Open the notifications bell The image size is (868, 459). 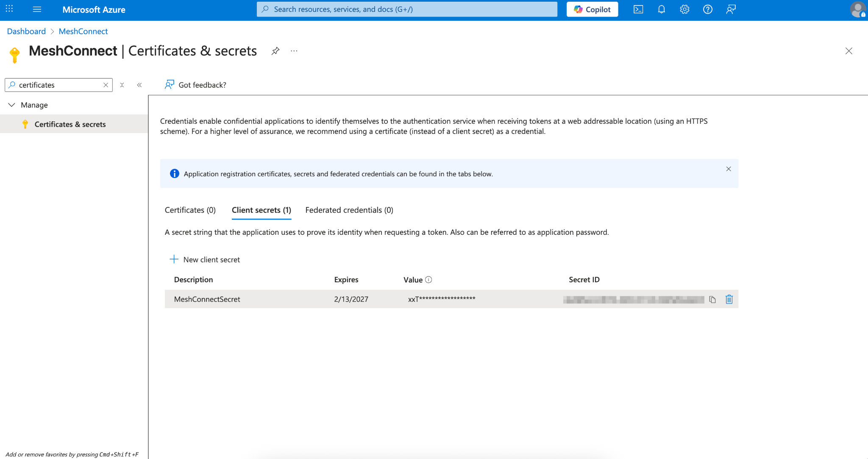[x=661, y=9]
